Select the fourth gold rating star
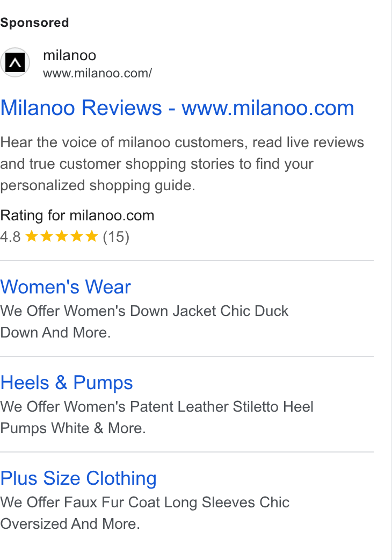This screenshot has width=392, height=560. point(77,236)
